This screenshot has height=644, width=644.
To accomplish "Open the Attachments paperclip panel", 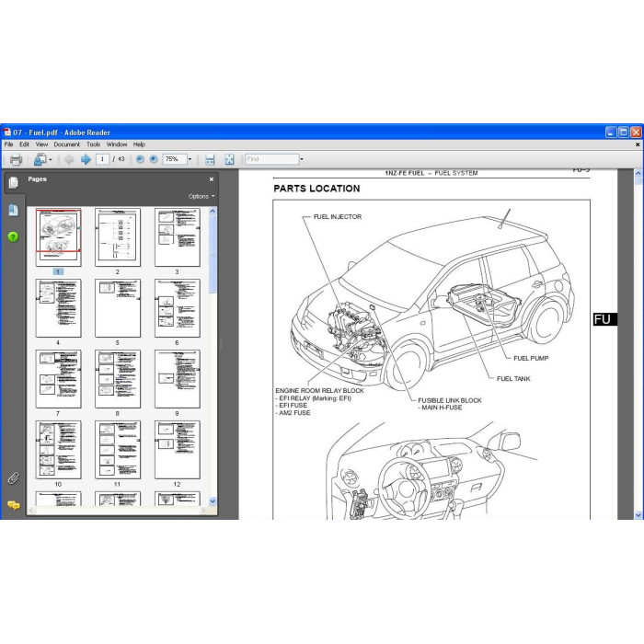I will [13, 478].
